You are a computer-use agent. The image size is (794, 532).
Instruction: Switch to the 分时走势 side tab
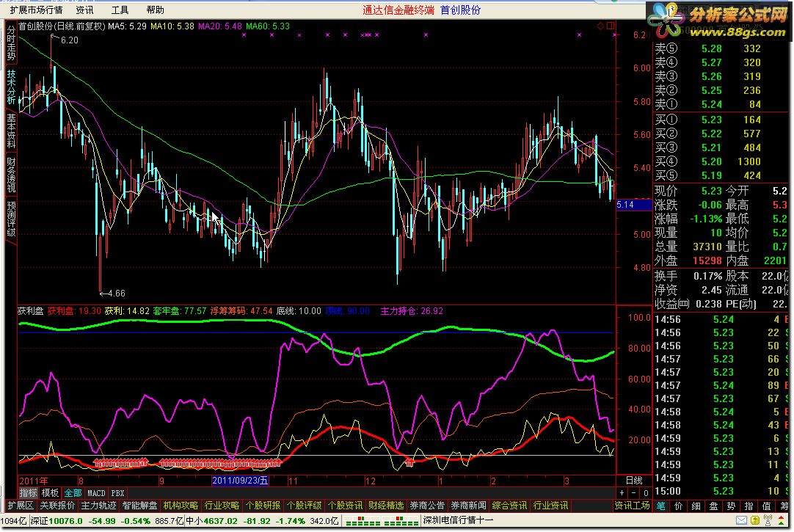pyautogui.click(x=11, y=43)
